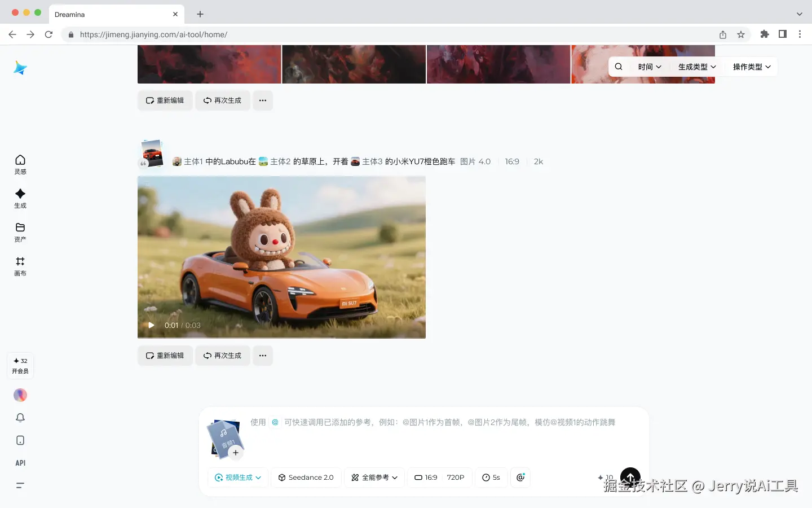
Task: Click the browser share page icon
Action: pos(723,34)
